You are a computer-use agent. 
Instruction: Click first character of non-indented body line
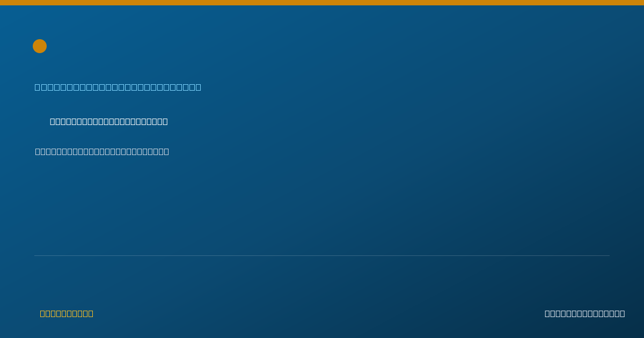click(x=38, y=151)
